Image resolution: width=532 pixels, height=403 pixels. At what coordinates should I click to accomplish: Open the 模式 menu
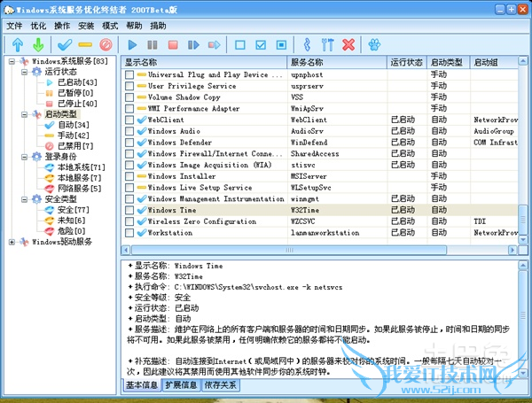110,26
